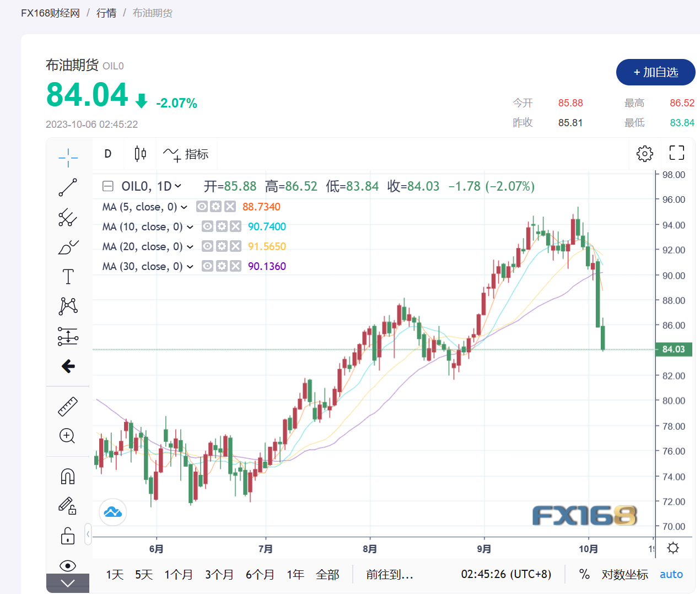Viewport: 700px width, 594px height.
Task: Remove the MA 30 indicator with X
Action: [x=235, y=266]
